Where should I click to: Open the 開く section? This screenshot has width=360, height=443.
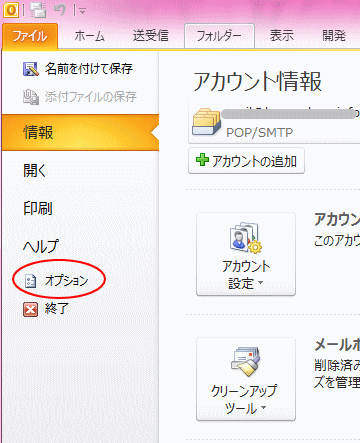click(x=35, y=170)
